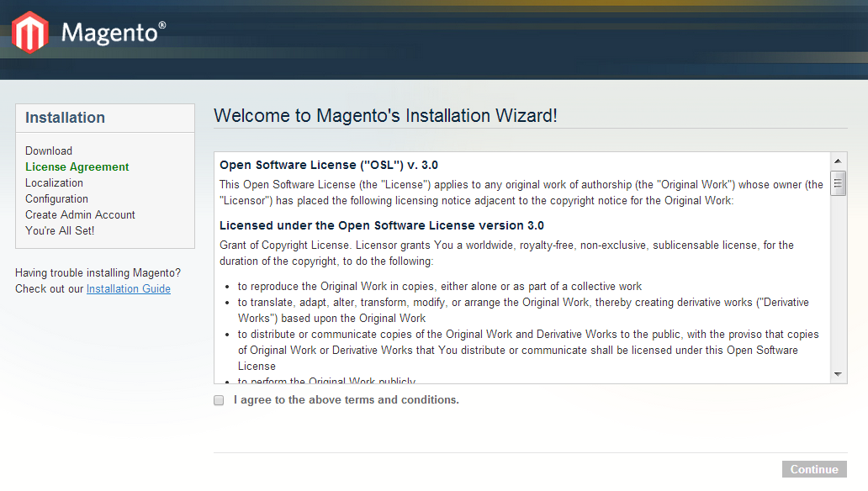Click the Open Software License v. 3.0 heading
868x491 pixels.
(329, 165)
